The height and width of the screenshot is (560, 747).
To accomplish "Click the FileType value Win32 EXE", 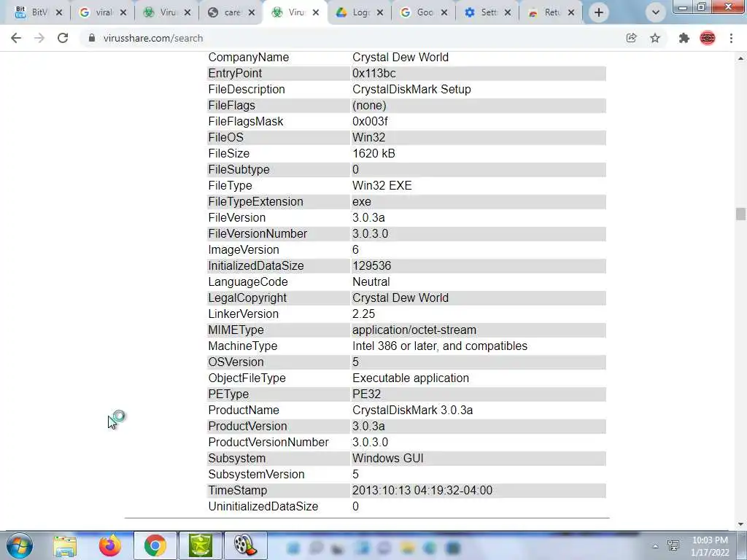I will (x=382, y=186).
